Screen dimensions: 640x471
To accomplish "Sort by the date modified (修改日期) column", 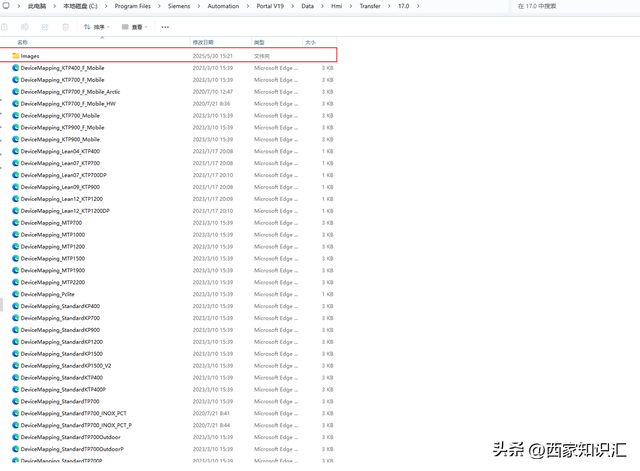I will 203,42.
